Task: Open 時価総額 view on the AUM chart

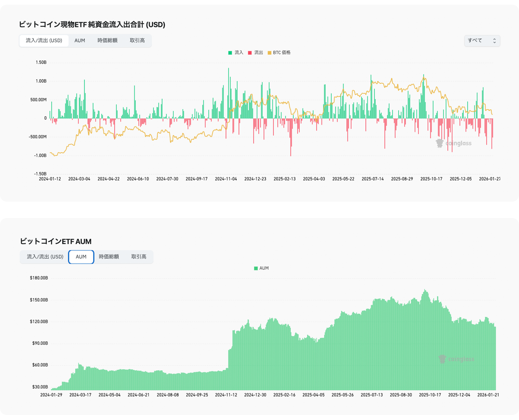Action: pos(110,257)
